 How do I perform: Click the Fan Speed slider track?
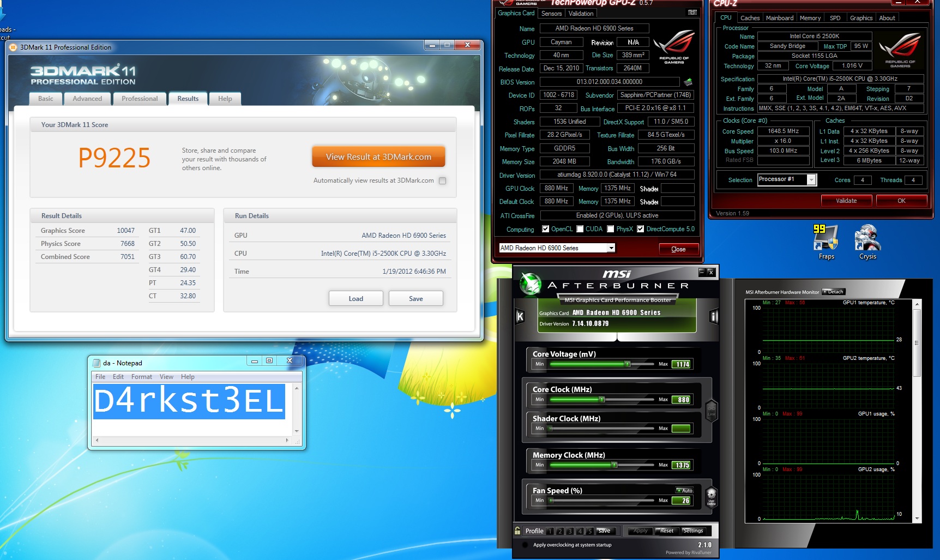pos(601,500)
